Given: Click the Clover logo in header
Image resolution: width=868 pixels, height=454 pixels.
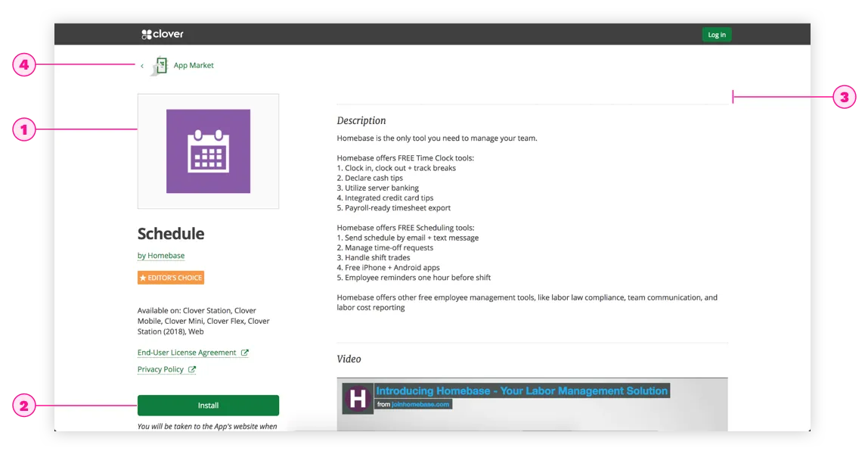Looking at the screenshot, I should click(x=162, y=34).
